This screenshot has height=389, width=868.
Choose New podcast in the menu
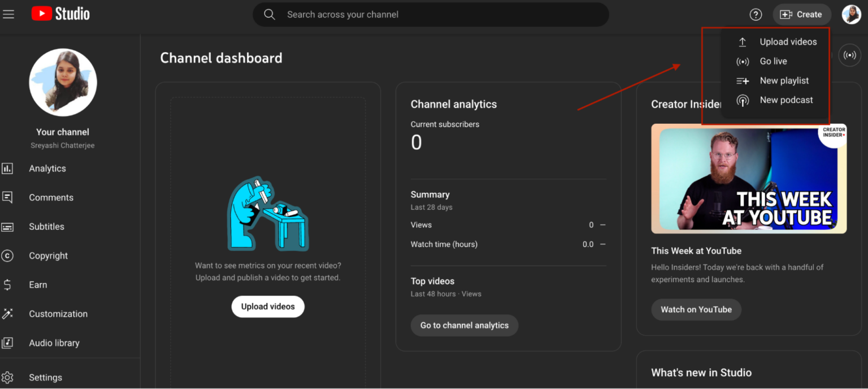(786, 100)
